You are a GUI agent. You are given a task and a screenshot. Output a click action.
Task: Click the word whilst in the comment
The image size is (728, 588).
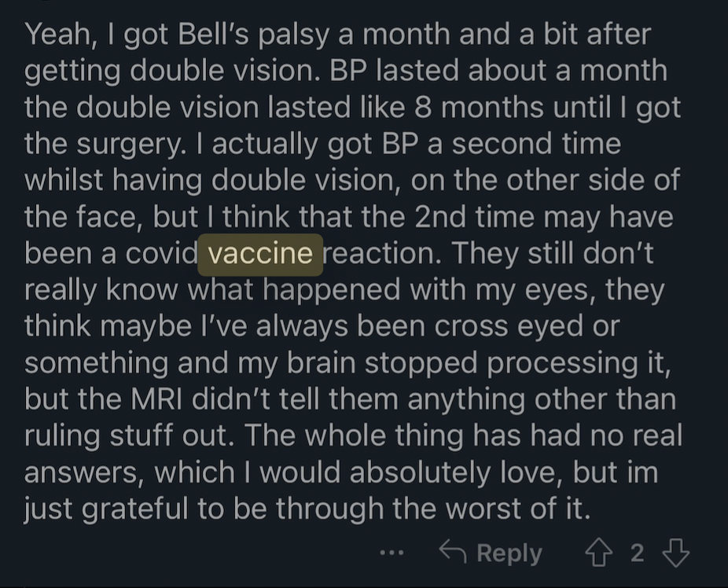[64, 180]
